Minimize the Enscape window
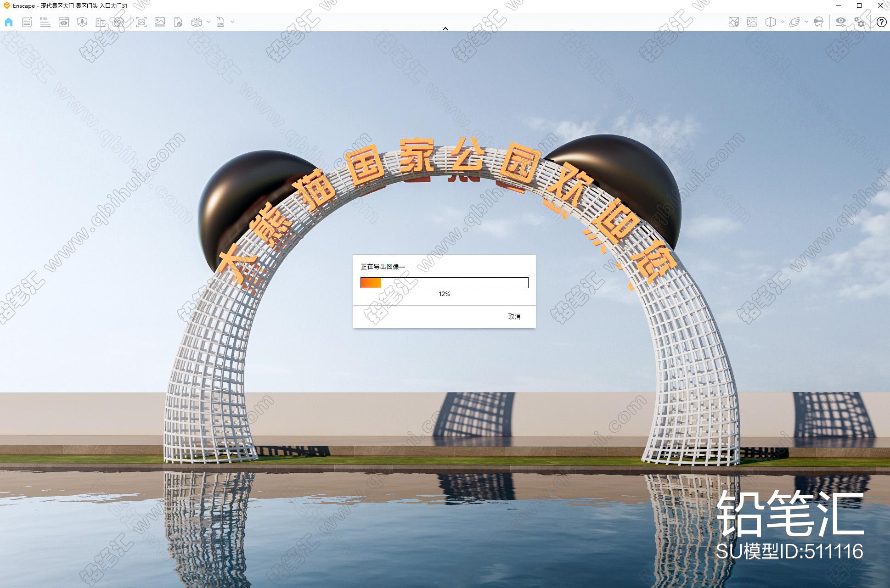Image resolution: width=890 pixels, height=588 pixels. click(x=839, y=6)
